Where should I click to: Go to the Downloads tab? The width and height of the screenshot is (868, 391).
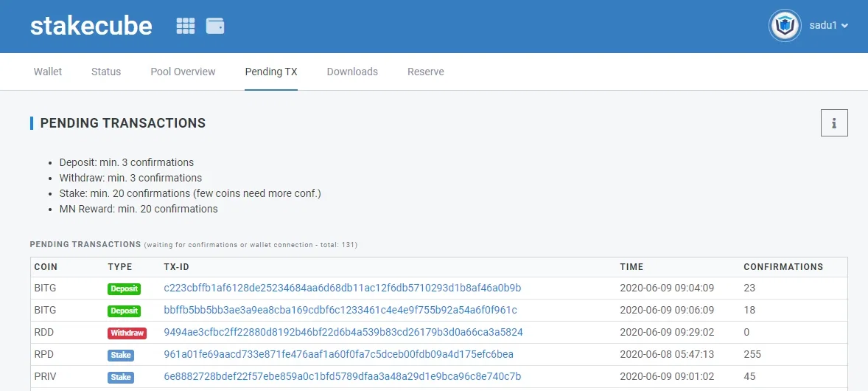[353, 72]
